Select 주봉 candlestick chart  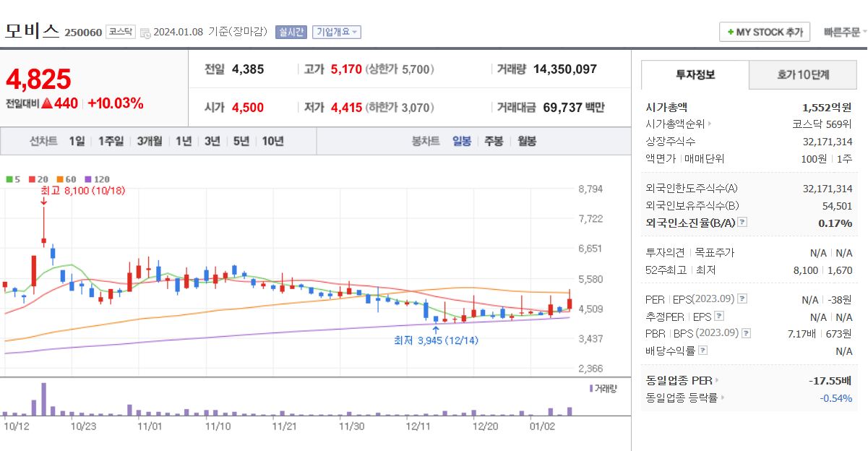pyautogui.click(x=494, y=141)
